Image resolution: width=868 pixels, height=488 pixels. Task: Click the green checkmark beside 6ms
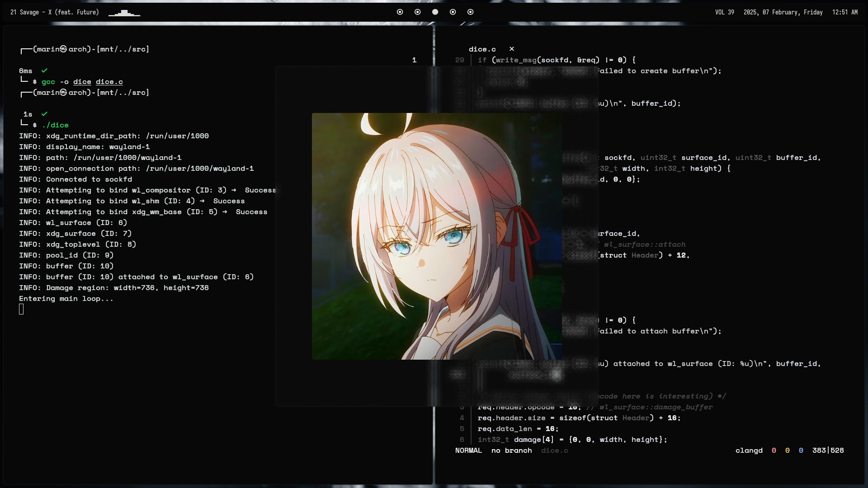[x=44, y=70]
